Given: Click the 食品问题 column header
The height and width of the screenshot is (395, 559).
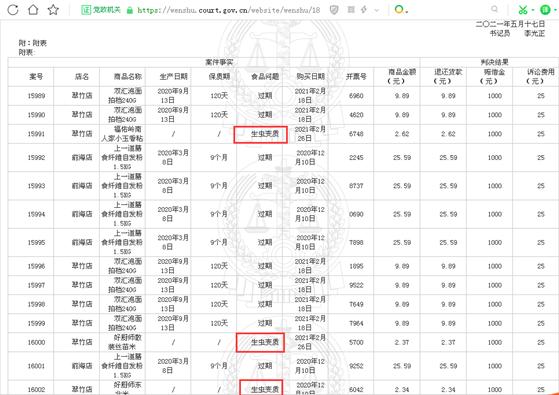Looking at the screenshot, I should point(265,76).
